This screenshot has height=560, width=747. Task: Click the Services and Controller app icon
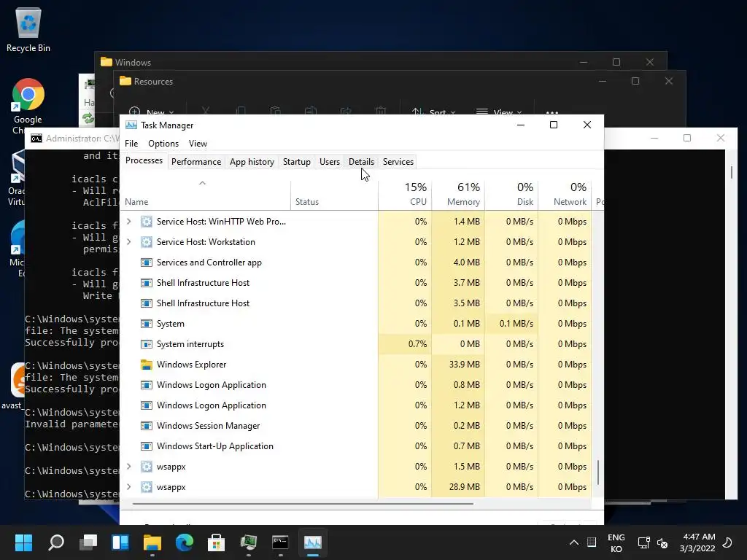coord(147,262)
